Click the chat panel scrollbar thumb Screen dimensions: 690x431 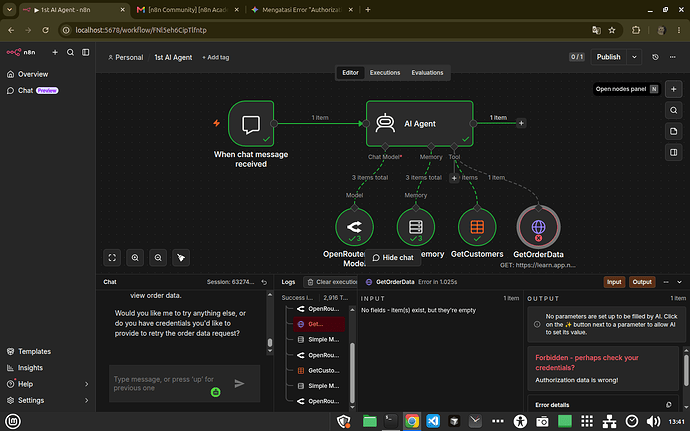270,342
